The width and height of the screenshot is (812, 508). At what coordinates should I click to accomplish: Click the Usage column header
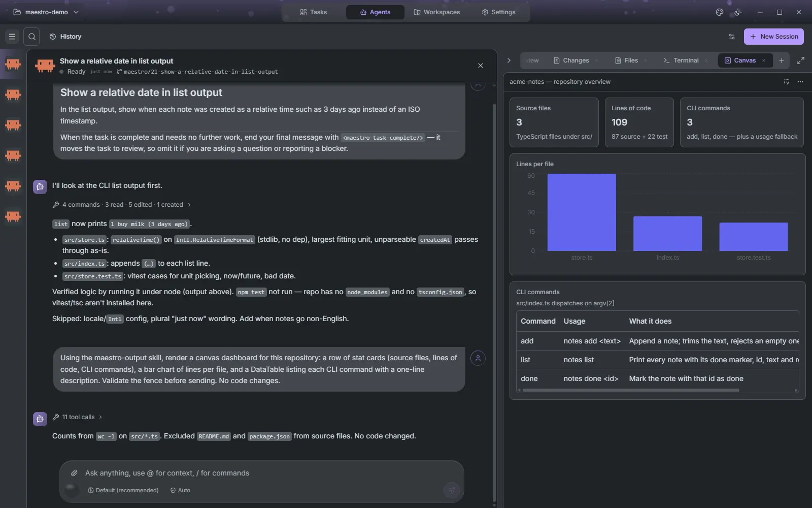pyautogui.click(x=574, y=321)
